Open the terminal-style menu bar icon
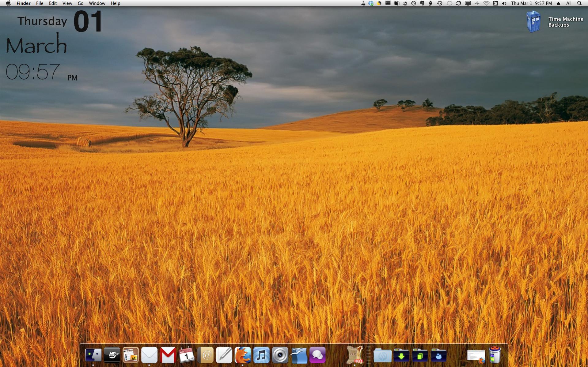Screen dimensions: 588x367 tap(388, 3)
